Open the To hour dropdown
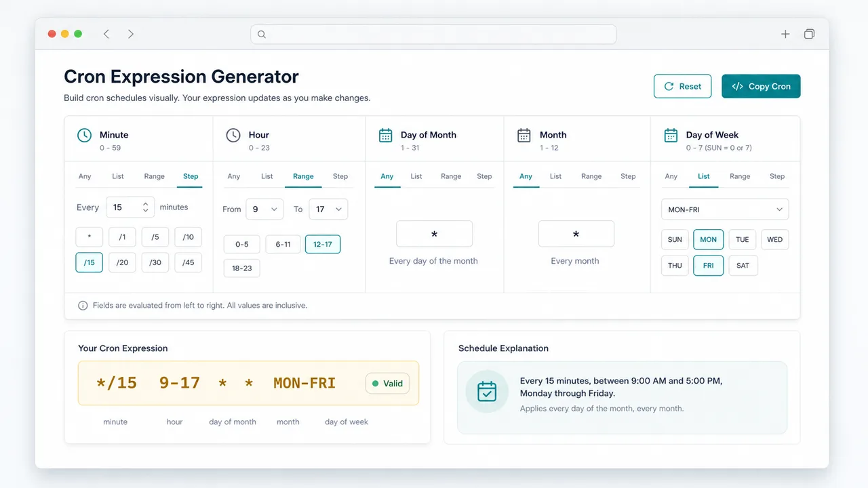Viewport: 868px width, 488px height. (328, 209)
